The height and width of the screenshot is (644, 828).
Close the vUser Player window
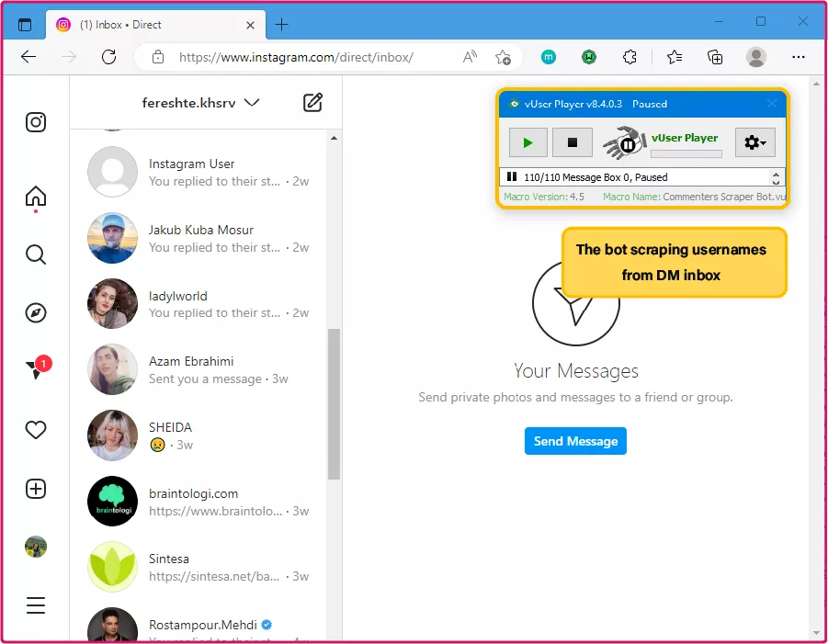coord(772,104)
